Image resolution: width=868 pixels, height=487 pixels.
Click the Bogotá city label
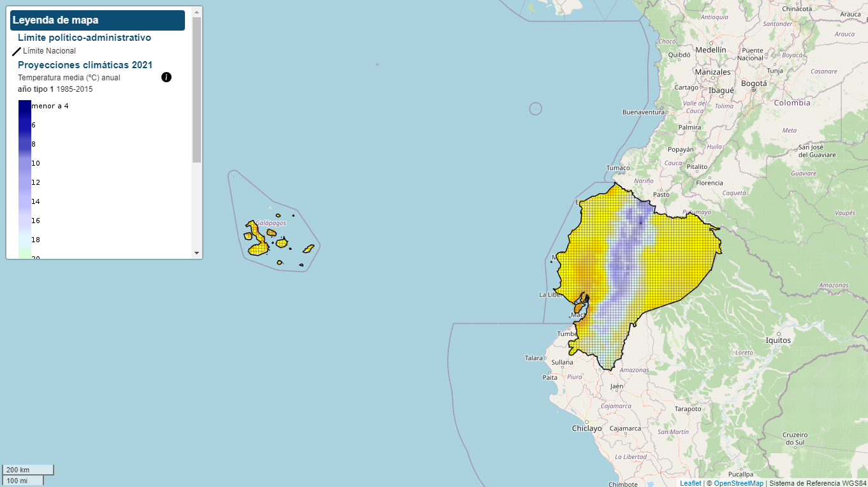click(754, 84)
